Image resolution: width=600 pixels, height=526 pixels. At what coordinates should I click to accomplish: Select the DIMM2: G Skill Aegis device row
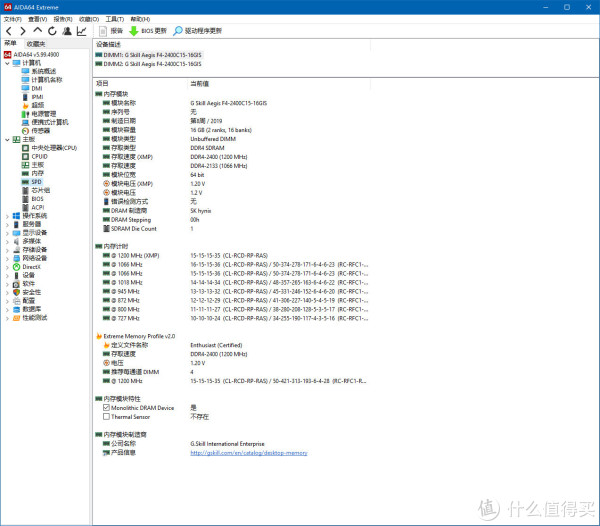click(148, 64)
